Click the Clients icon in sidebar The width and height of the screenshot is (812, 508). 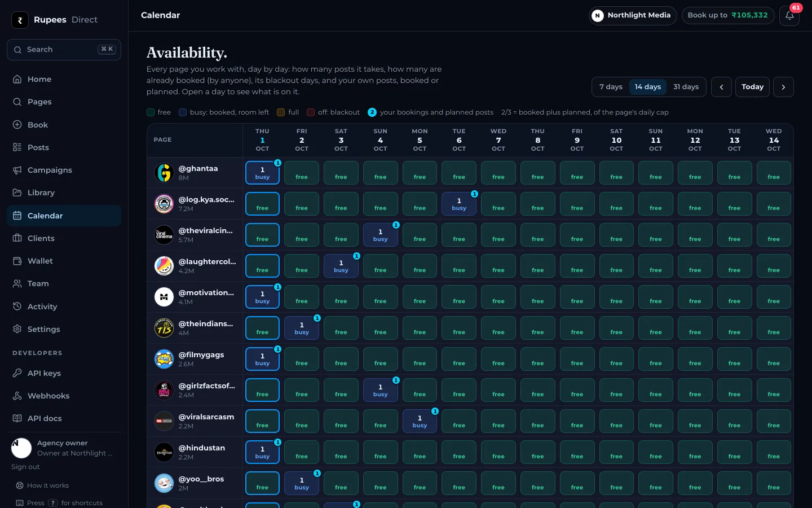click(17, 238)
